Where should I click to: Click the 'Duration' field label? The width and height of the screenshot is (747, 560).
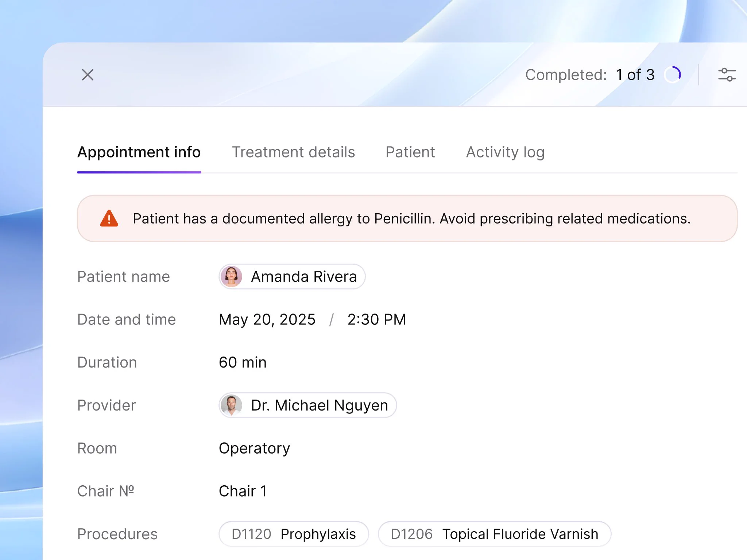click(107, 362)
